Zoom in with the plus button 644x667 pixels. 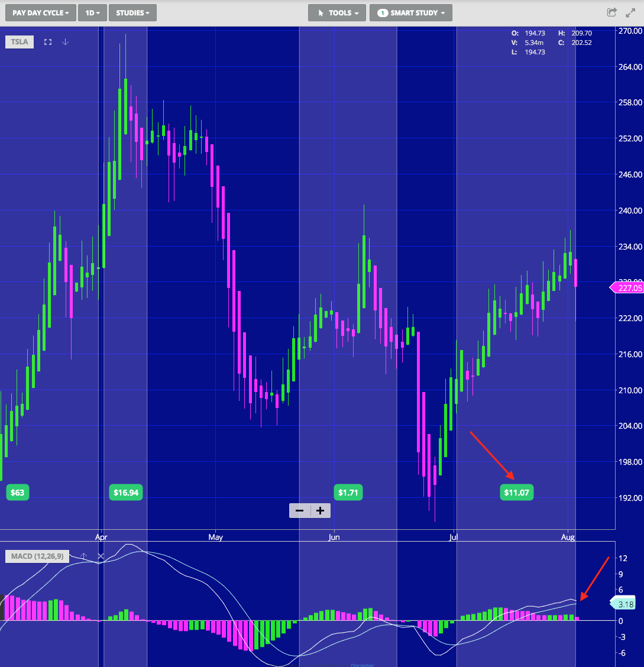321,510
